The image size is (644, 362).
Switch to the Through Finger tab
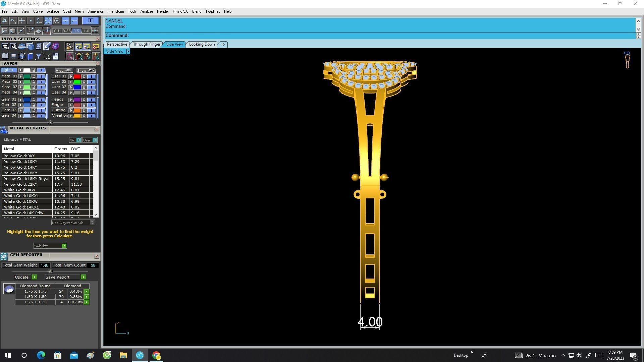click(147, 44)
